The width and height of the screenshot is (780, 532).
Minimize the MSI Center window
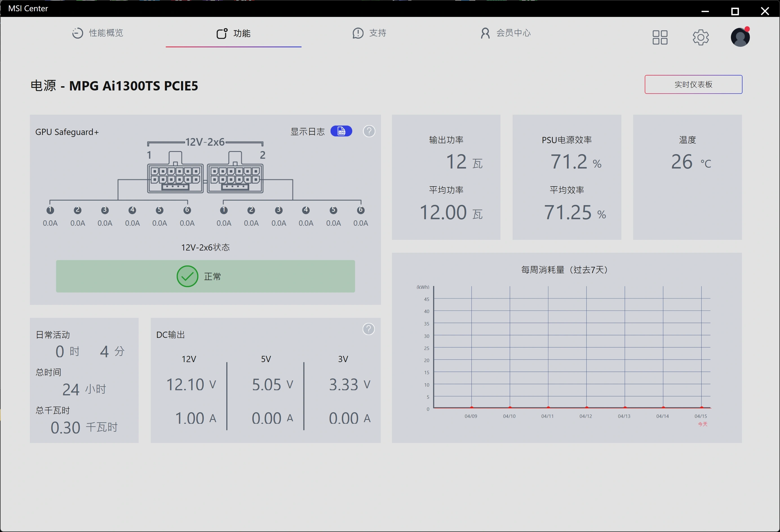[x=705, y=11]
